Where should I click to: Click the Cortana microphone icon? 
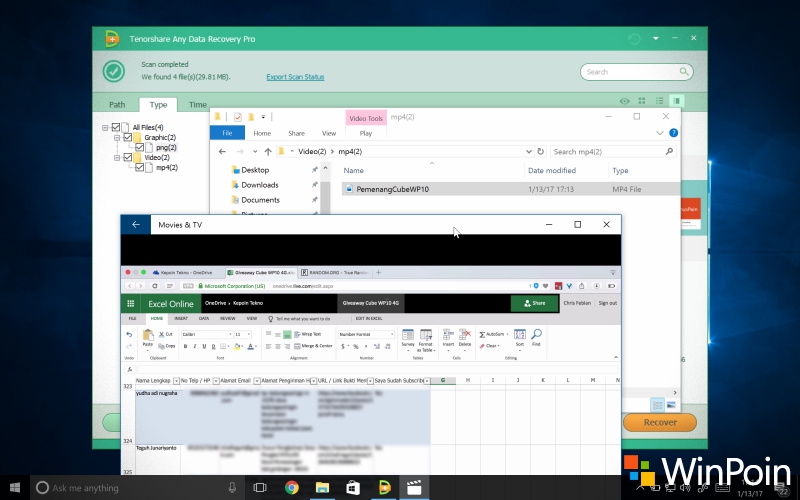click(x=232, y=488)
